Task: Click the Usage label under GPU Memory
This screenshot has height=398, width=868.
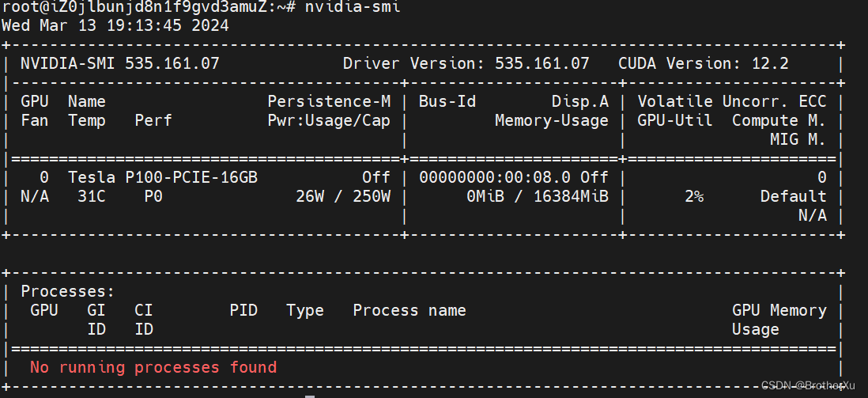Action: (x=755, y=329)
